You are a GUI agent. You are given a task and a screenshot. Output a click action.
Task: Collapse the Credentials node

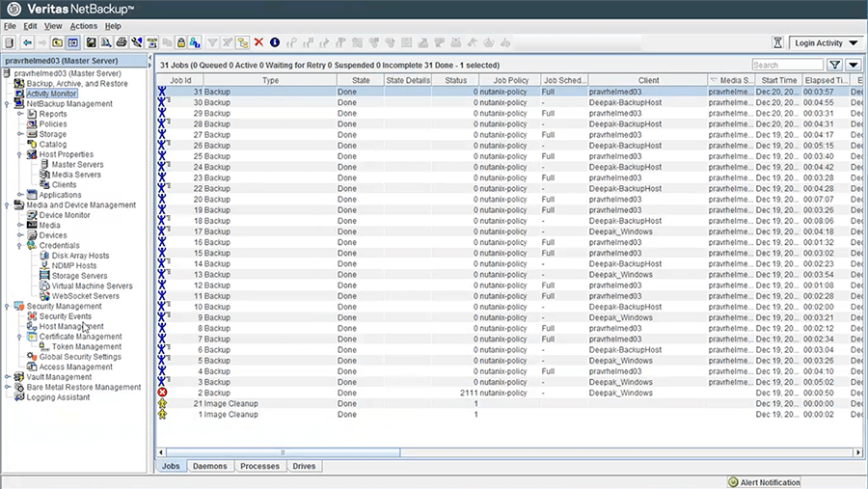pos(20,245)
